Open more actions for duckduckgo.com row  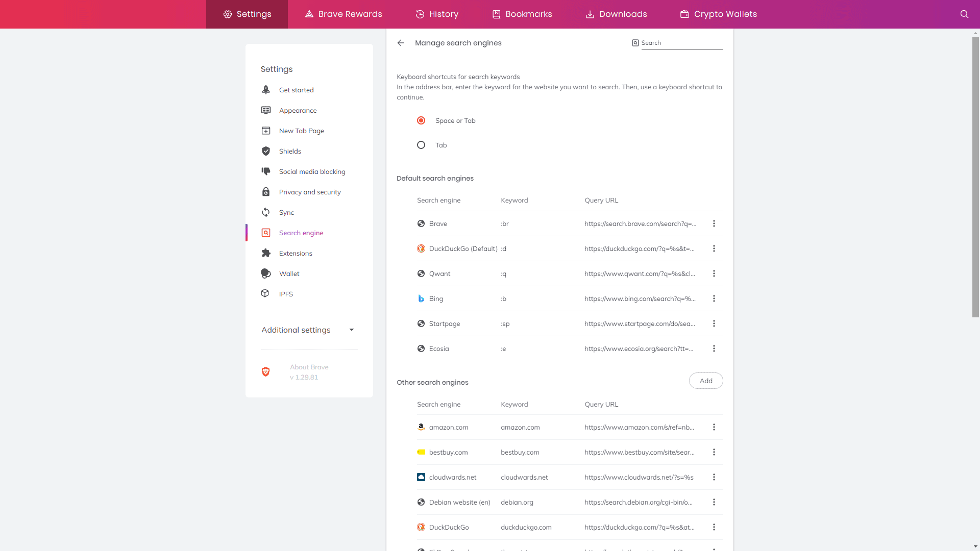point(714,527)
